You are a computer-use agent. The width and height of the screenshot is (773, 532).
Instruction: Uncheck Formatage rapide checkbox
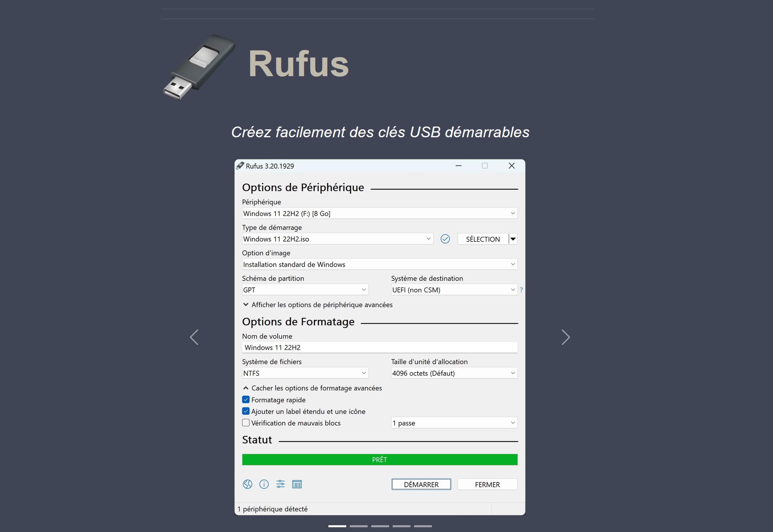click(246, 399)
